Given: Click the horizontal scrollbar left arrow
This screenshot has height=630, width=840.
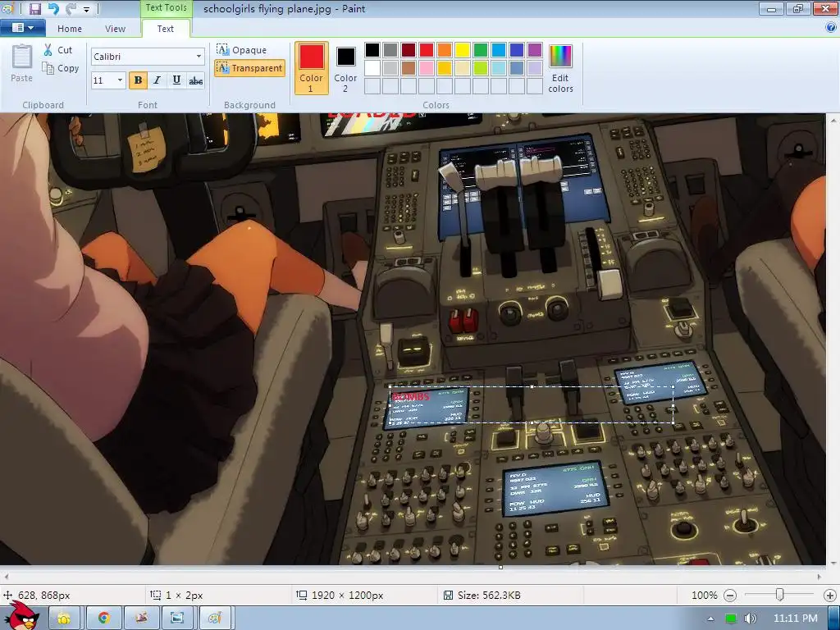Looking at the screenshot, I should [7, 577].
